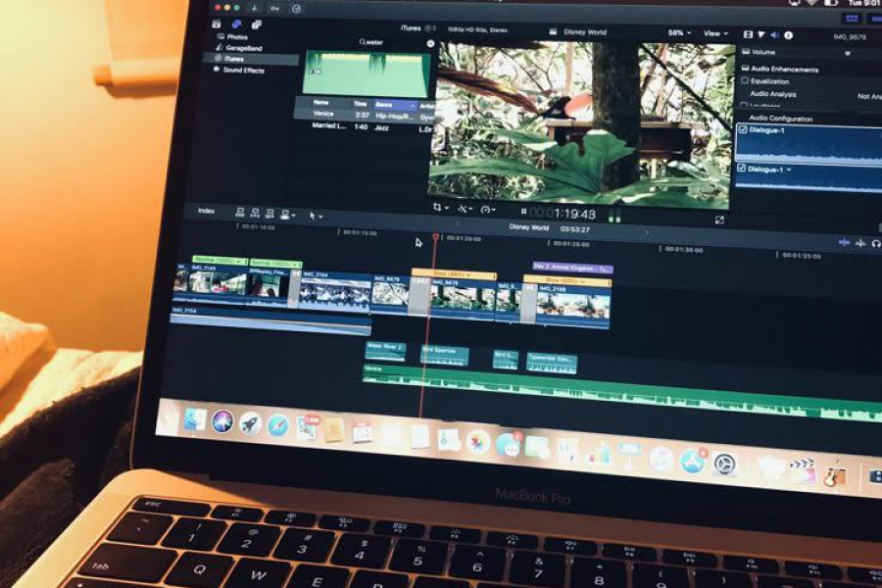Click the retime speedometer icon
Screen dimensions: 882x588
(485, 210)
